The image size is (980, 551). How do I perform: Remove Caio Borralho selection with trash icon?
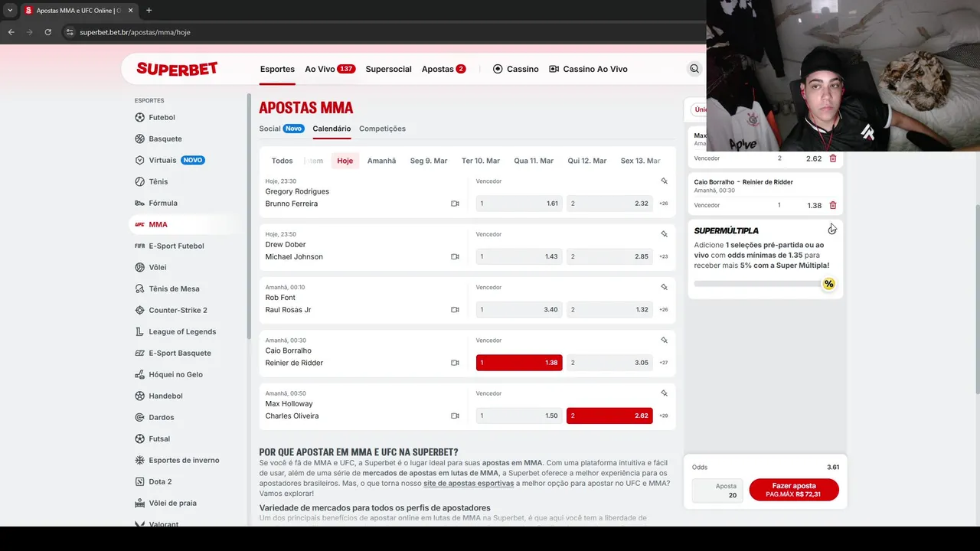click(x=833, y=205)
